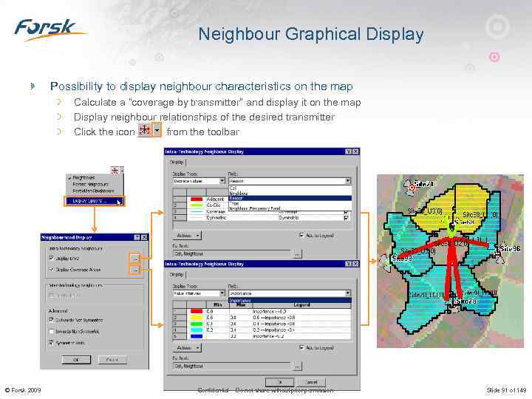Click '...' beside Tip Text in the Discrete values dialog
Screen dimensions: 532x399
click(297, 253)
